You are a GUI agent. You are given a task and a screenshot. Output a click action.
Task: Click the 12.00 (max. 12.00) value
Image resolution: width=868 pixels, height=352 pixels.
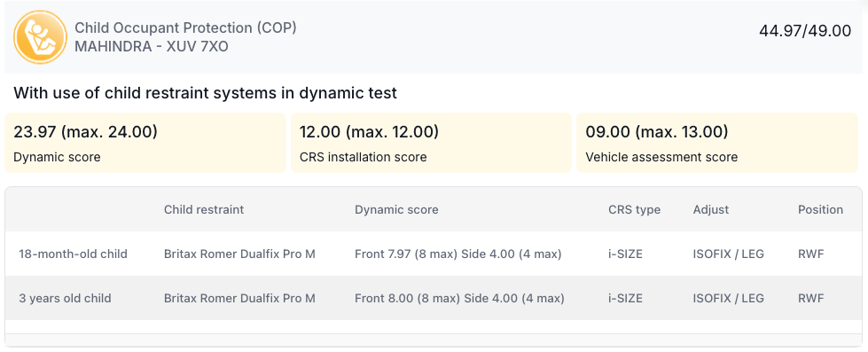tap(369, 132)
